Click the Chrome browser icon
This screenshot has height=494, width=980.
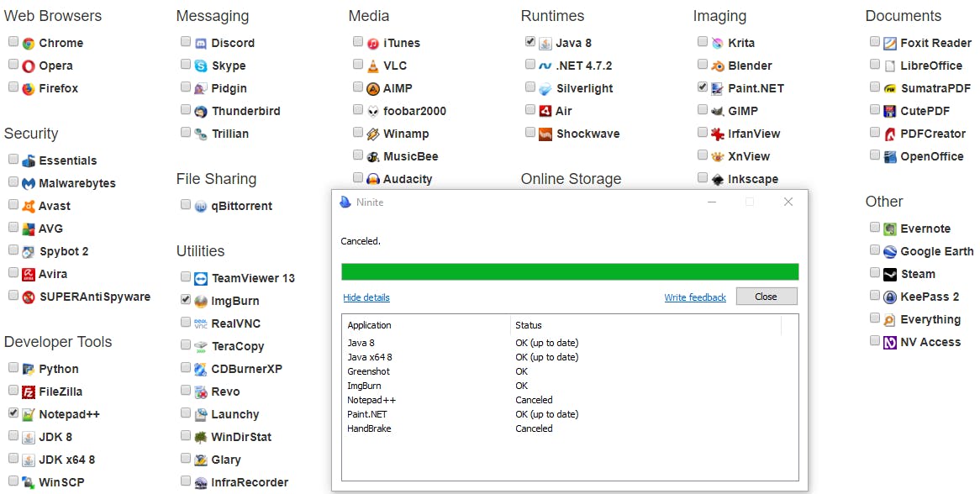pos(28,44)
